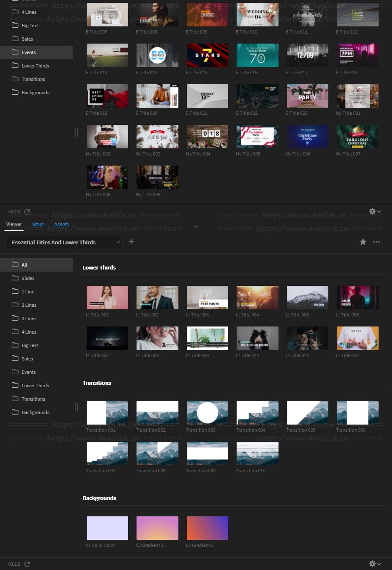392x570 pixels.
Task: Select the 01 Solid Color background swatch
Action: [107, 528]
